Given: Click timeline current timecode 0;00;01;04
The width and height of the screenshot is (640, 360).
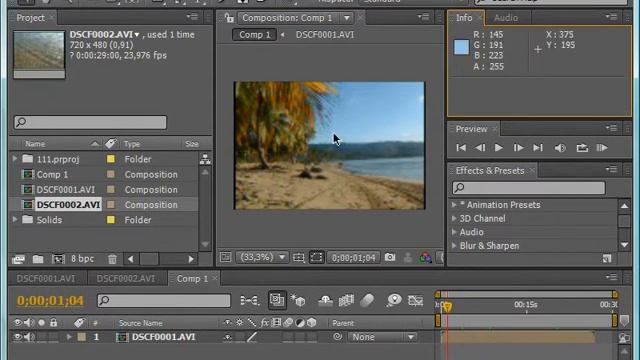Looking at the screenshot, I should tap(50, 301).
